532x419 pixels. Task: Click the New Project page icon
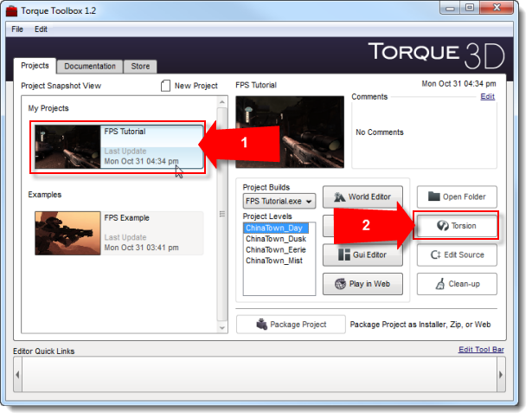(165, 86)
